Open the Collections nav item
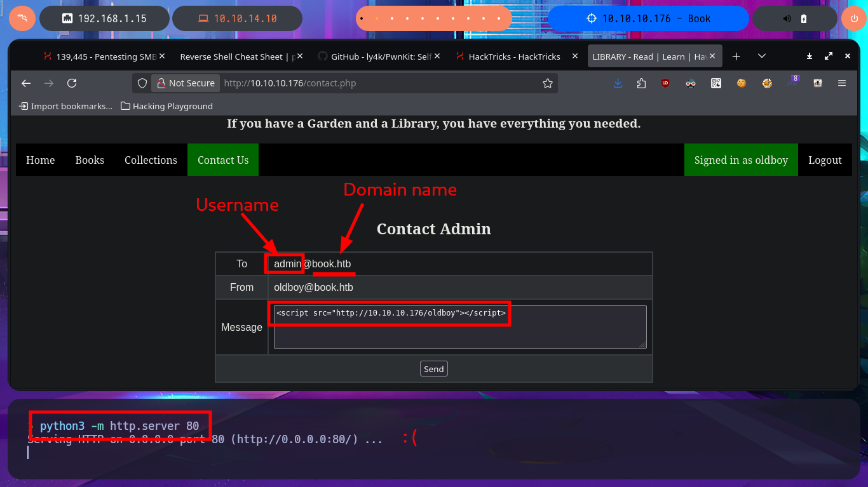Viewport: 868px width, 487px height. click(x=151, y=160)
